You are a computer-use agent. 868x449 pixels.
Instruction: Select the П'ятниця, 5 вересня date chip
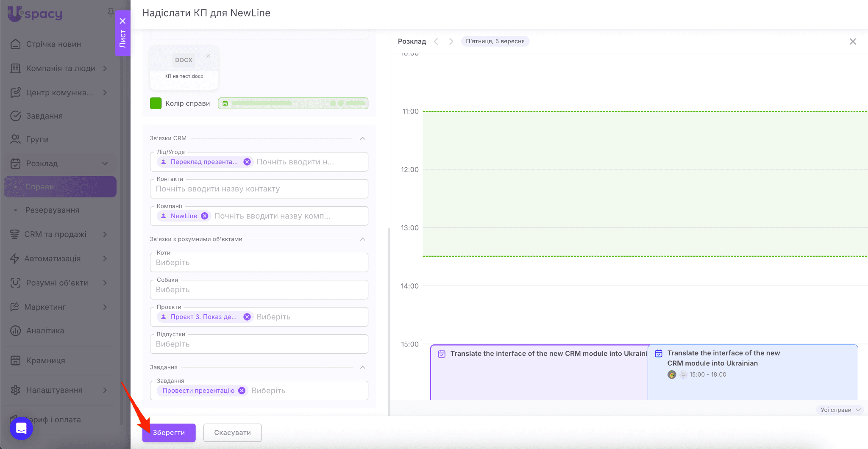(495, 42)
